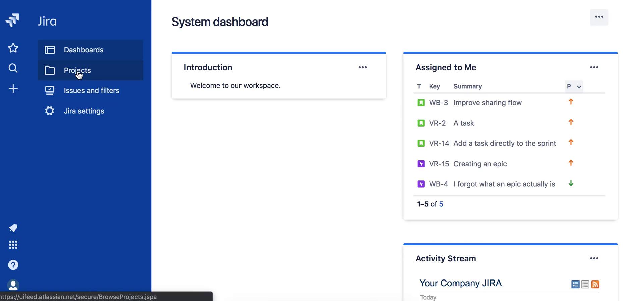The width and height of the screenshot is (644, 301).
Task: Click the Jira product name text
Action: (47, 21)
